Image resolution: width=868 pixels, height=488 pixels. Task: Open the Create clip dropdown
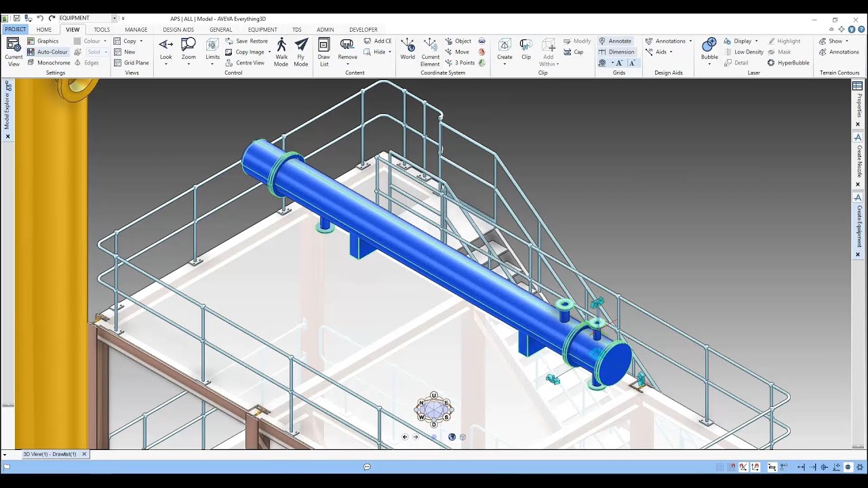[505, 52]
